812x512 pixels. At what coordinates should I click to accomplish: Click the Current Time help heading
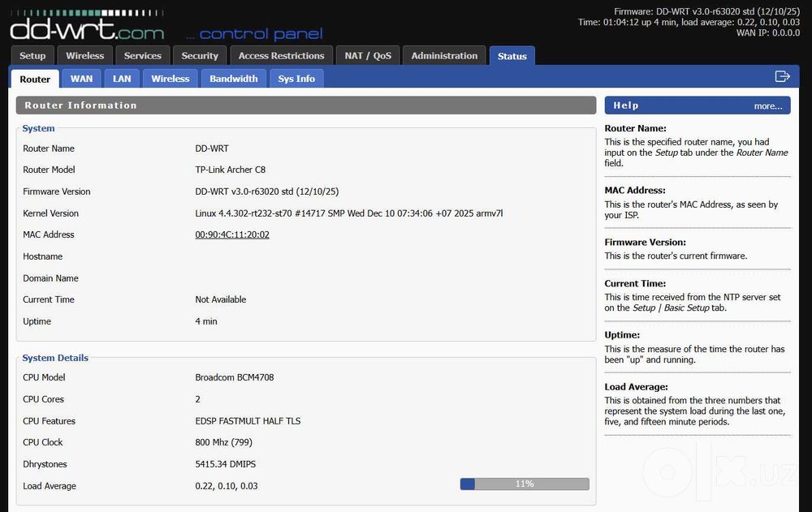tap(636, 283)
